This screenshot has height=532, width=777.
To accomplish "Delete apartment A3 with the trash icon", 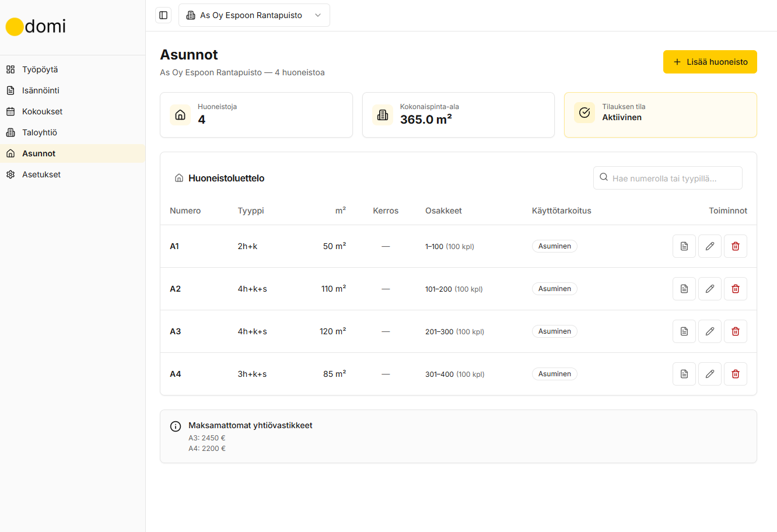I will point(736,331).
